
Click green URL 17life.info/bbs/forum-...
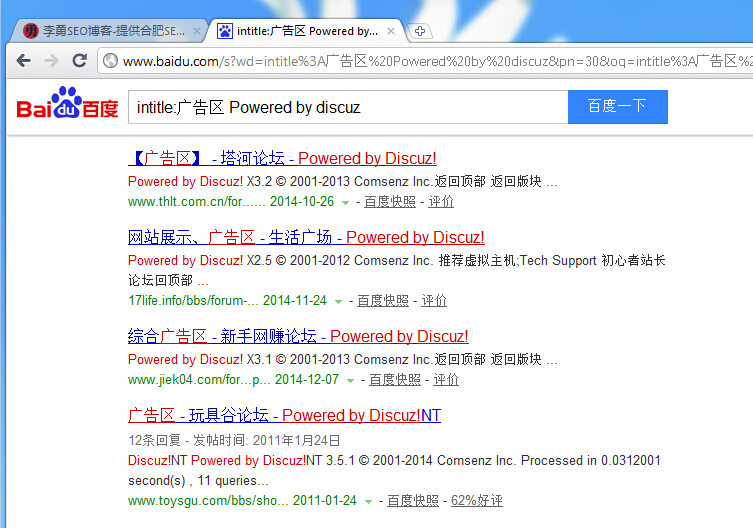pos(194,301)
